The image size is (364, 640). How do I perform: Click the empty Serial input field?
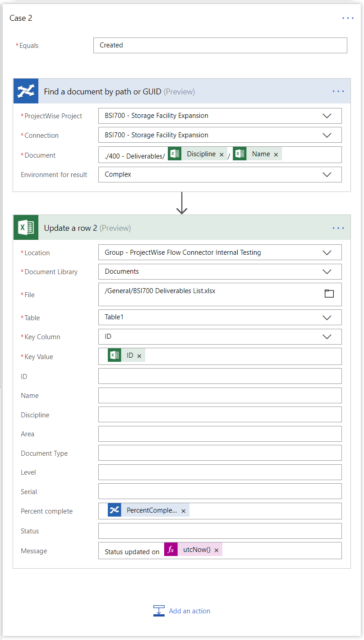coord(220,491)
